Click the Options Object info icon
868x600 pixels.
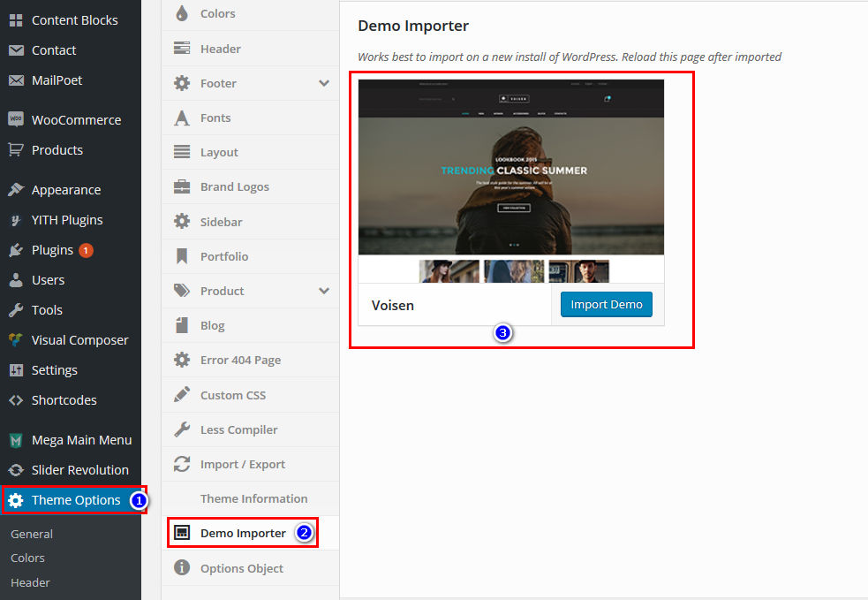tap(183, 568)
